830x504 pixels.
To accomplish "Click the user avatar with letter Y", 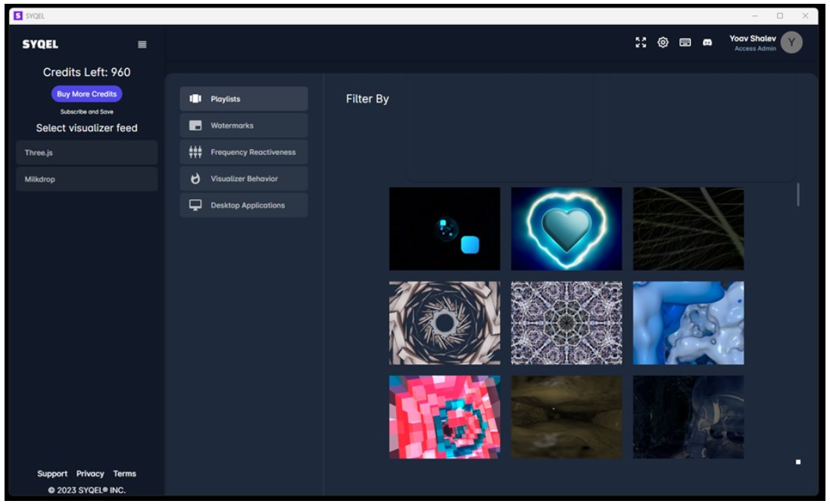I will coord(791,42).
